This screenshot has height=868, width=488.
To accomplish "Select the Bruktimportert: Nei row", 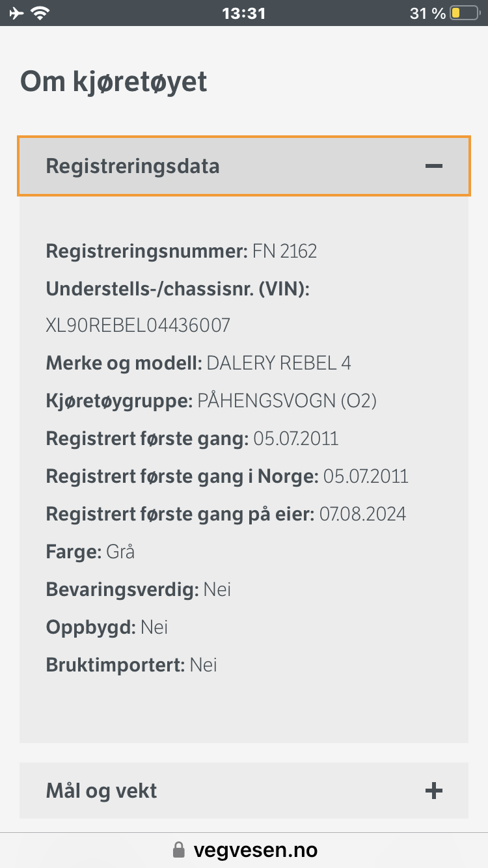I will point(131,664).
